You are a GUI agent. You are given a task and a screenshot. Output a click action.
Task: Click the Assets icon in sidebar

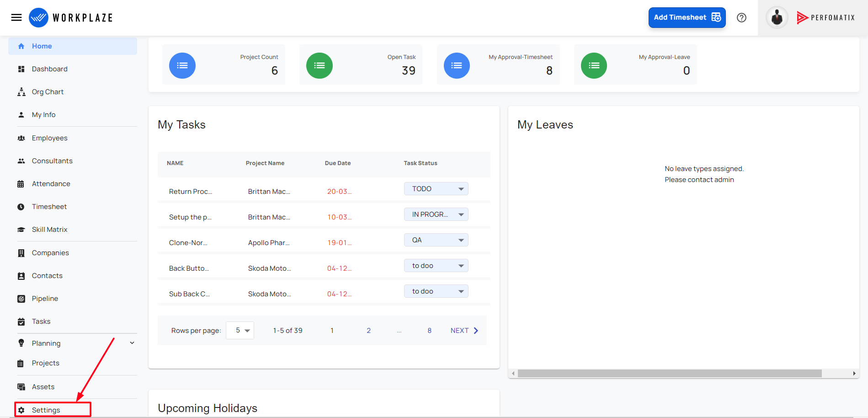tap(21, 387)
